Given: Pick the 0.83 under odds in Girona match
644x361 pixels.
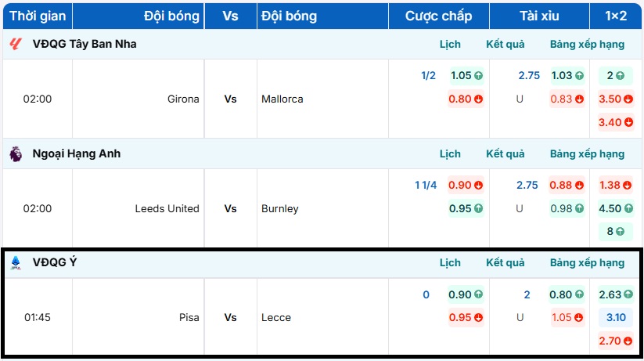Looking at the screenshot, I should point(567,99).
